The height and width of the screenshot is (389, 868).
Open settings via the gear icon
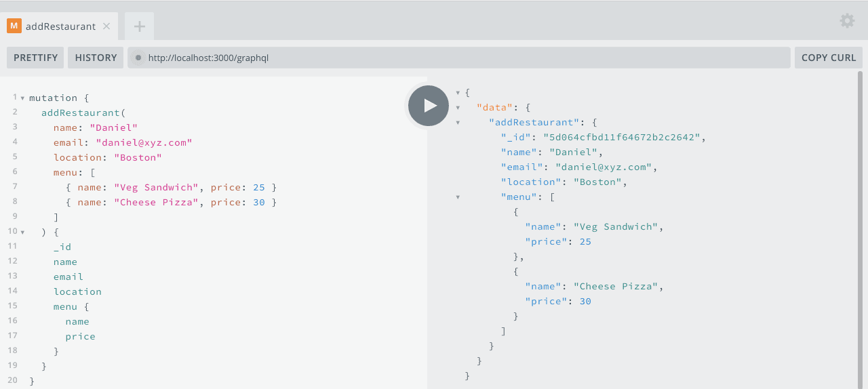tap(847, 21)
